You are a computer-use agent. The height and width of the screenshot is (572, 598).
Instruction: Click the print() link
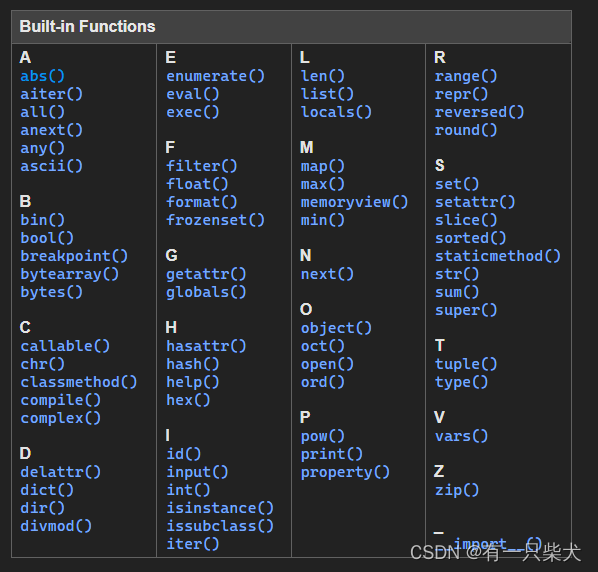point(332,454)
